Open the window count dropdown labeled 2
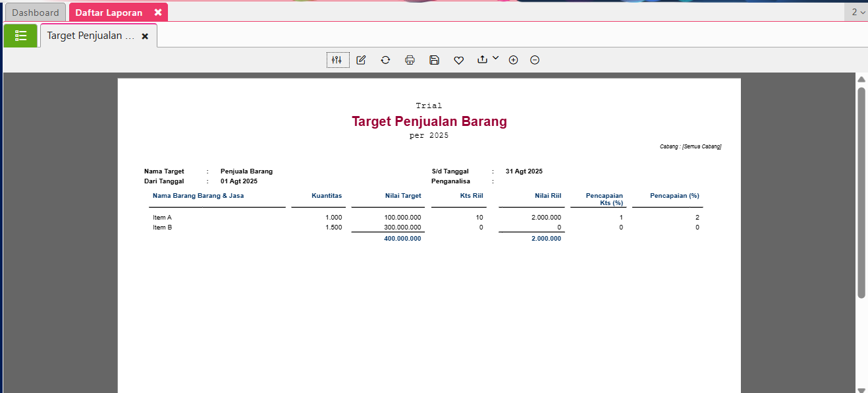 [x=857, y=12]
